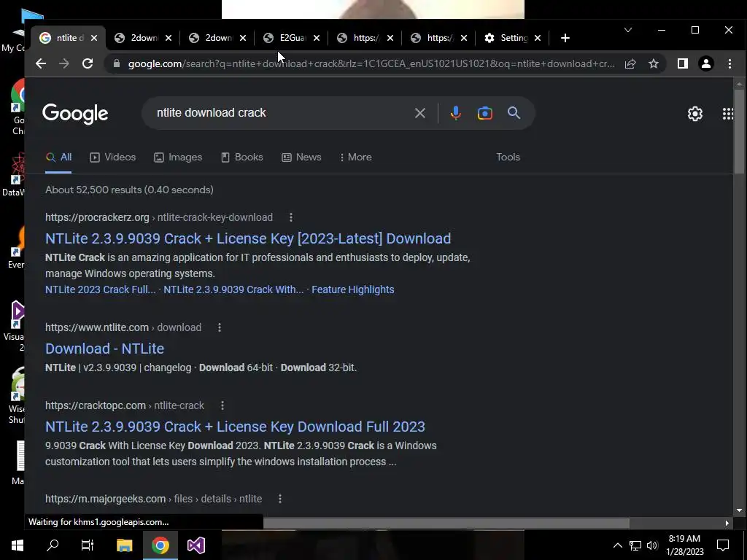Open the network status tray icon

(635, 545)
